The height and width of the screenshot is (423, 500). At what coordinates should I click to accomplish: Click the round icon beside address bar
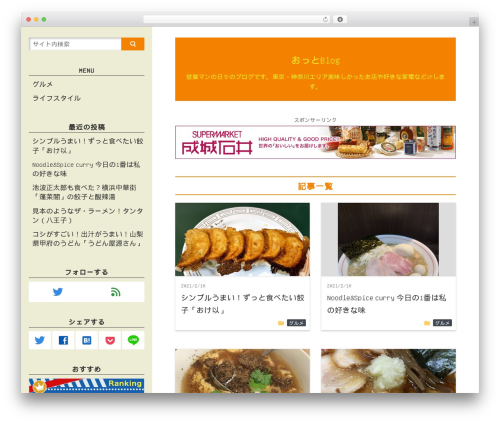[340, 19]
